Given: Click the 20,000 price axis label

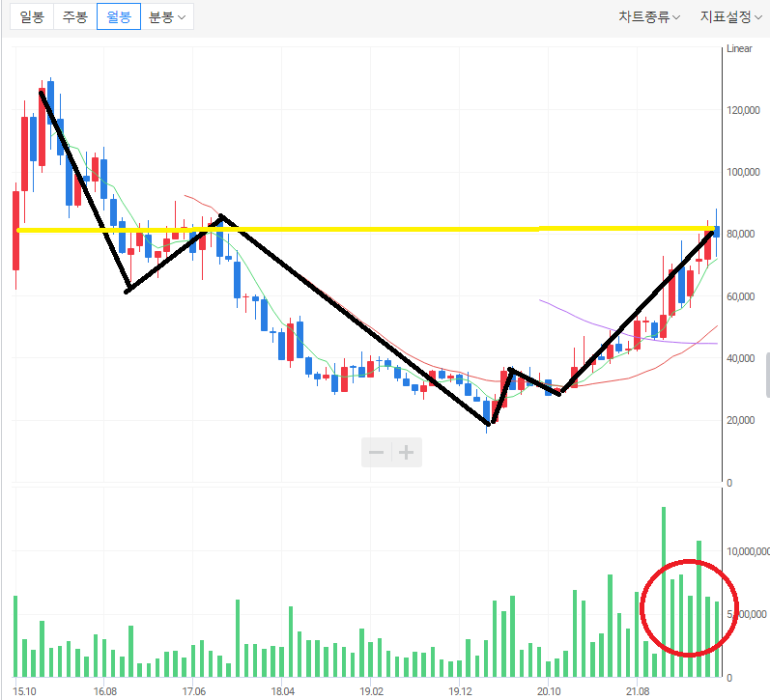Looking at the screenshot, I should coord(741,420).
